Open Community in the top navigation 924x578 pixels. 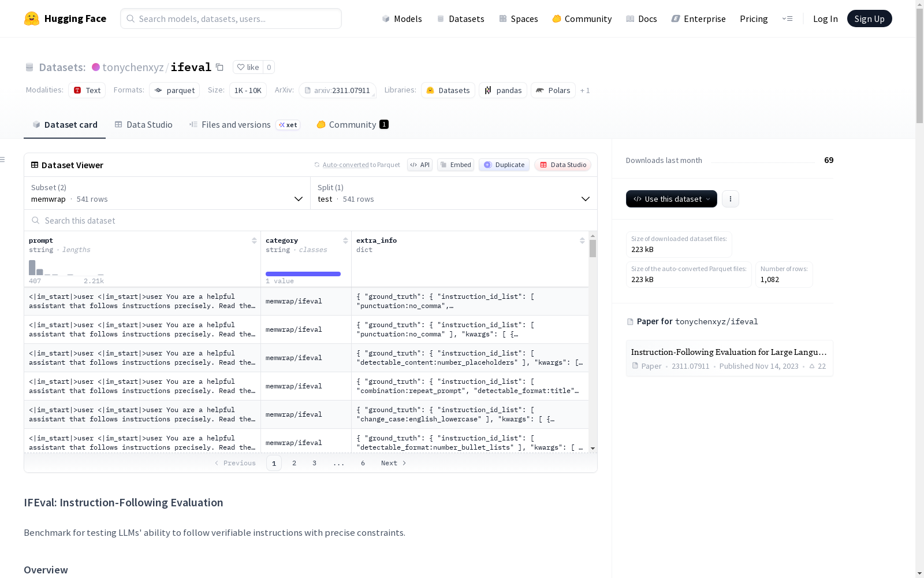(582, 18)
